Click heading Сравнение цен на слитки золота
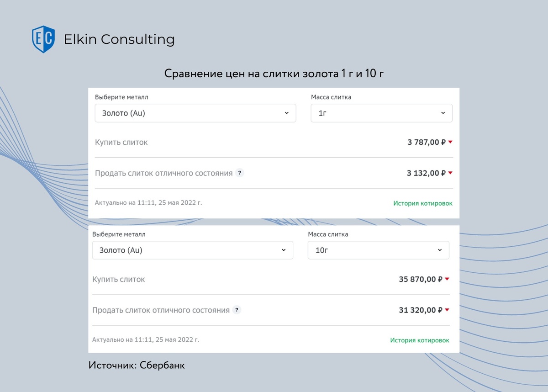Image resolution: width=548 pixels, height=392 pixels. pos(274,74)
